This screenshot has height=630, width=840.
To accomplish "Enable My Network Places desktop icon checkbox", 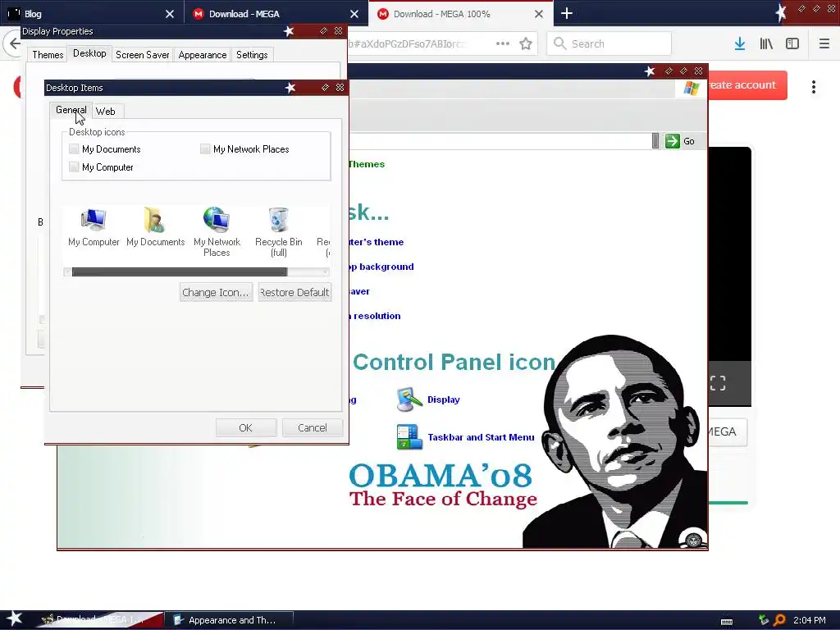I will (x=205, y=149).
